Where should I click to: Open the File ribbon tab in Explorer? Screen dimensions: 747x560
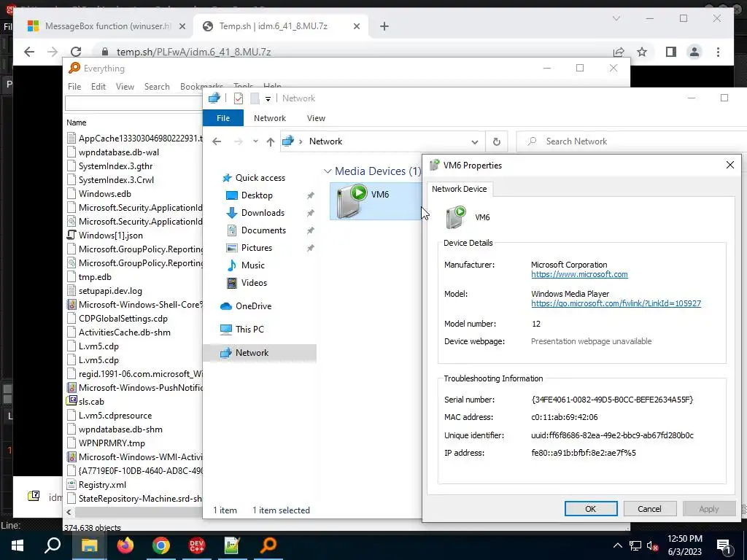(223, 118)
